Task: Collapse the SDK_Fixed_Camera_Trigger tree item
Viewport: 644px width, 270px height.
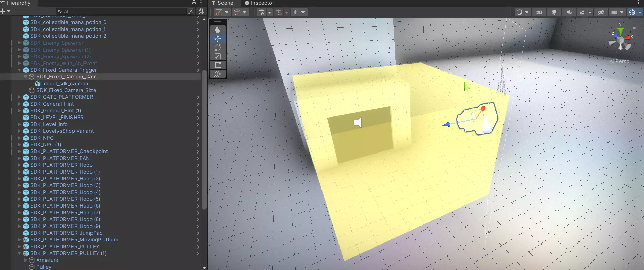Action: point(19,70)
